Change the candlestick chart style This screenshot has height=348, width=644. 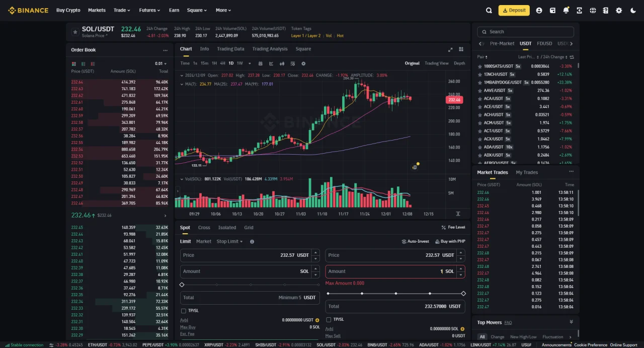click(282, 63)
